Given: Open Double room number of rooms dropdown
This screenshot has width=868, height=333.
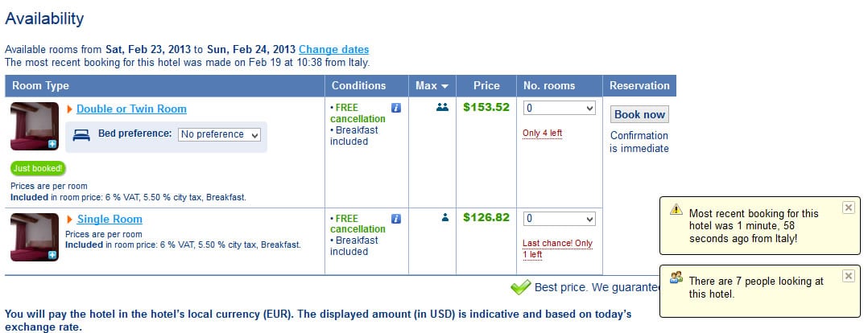Looking at the screenshot, I should pyautogui.click(x=559, y=108).
